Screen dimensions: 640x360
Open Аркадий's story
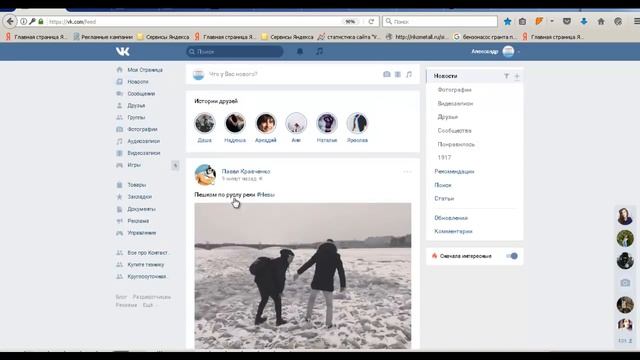[x=266, y=123]
